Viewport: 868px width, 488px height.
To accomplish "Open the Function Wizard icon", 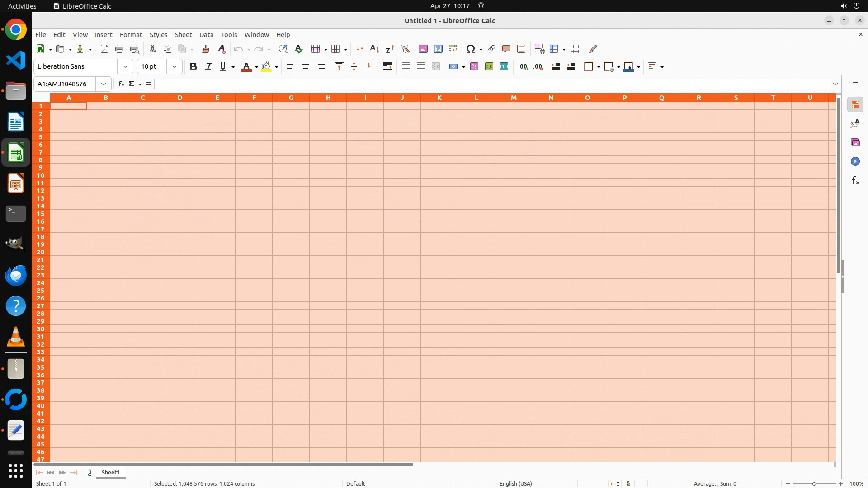I will 121,84.
